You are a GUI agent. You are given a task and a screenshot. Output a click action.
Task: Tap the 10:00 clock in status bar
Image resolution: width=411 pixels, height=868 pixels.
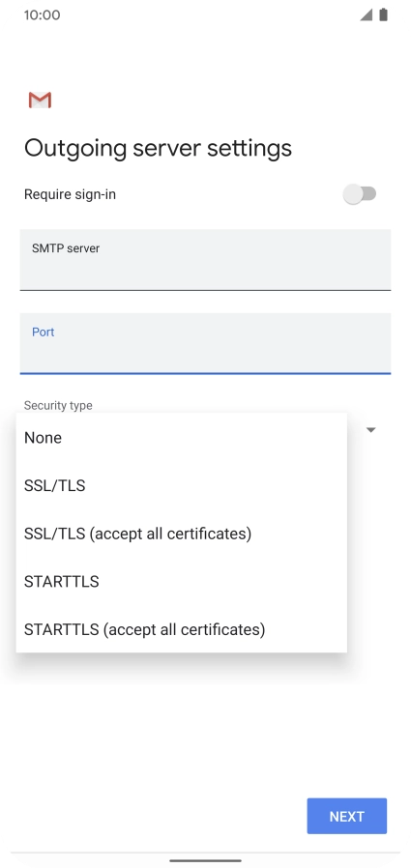(x=43, y=14)
